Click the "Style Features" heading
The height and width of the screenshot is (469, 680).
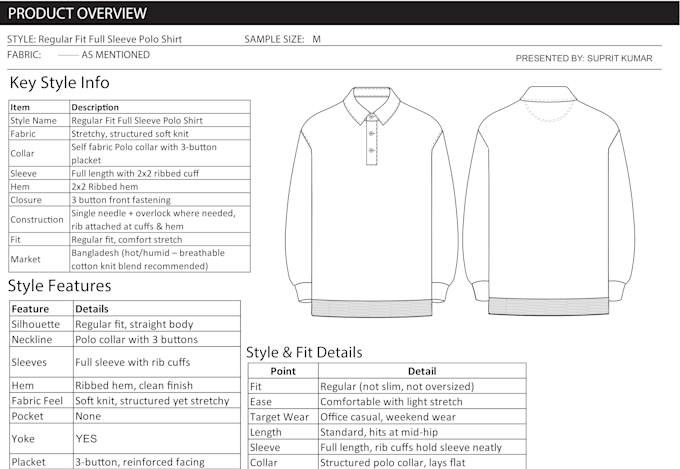click(59, 285)
